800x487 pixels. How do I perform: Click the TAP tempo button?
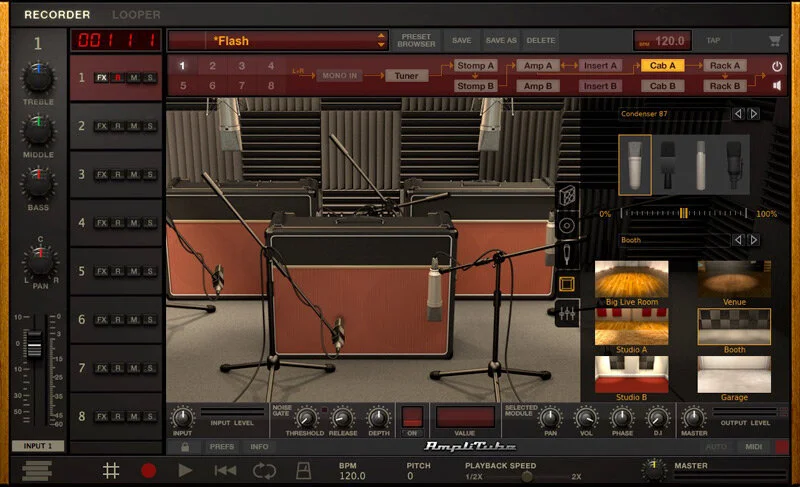coord(713,40)
